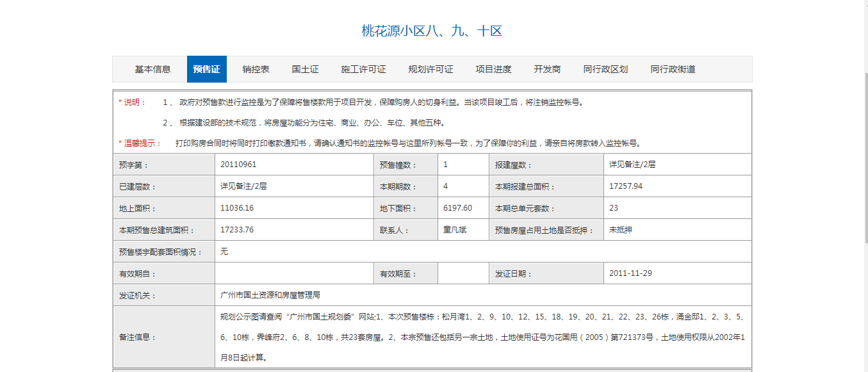
Task: Click the vertical page scrollbar
Action: coord(863,186)
